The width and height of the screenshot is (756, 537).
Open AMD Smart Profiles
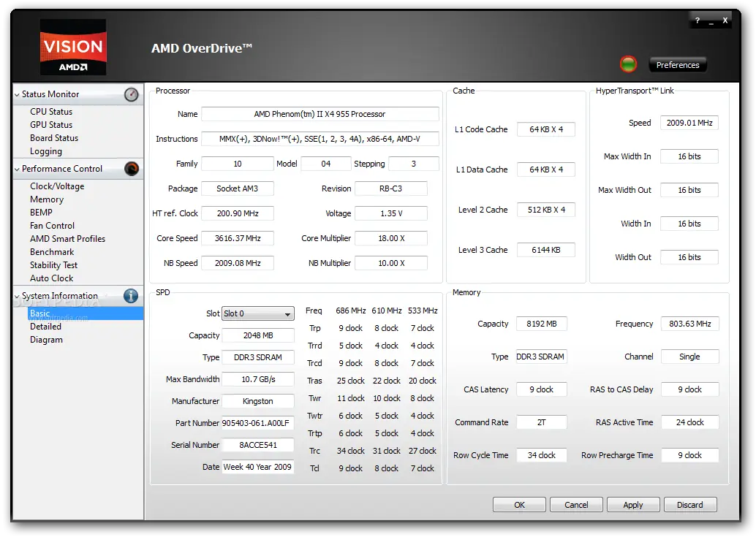[67, 239]
